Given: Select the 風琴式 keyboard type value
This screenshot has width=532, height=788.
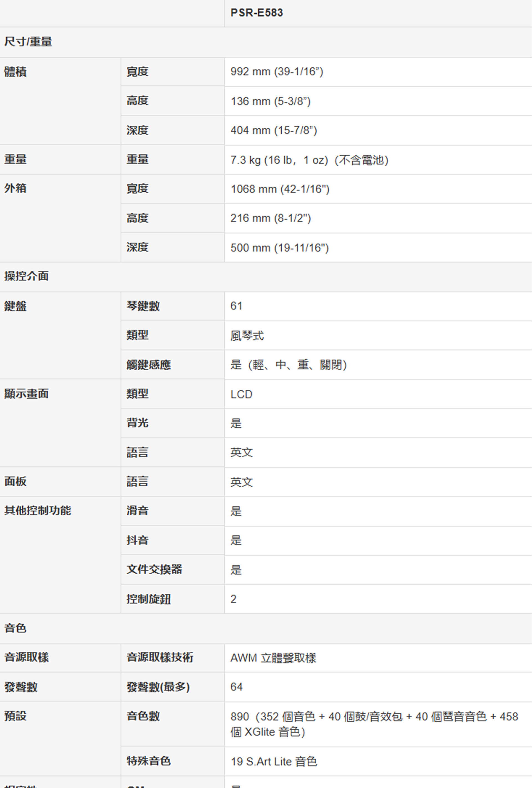Looking at the screenshot, I should click(x=246, y=336).
